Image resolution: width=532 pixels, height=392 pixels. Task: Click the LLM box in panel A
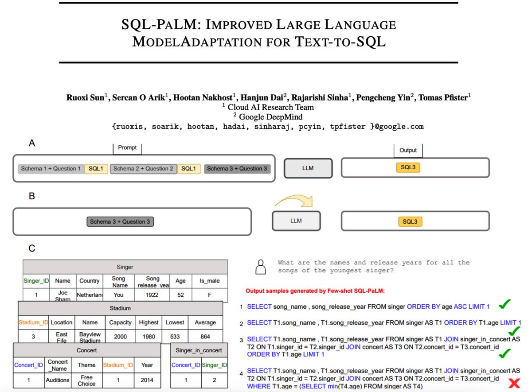(x=308, y=168)
